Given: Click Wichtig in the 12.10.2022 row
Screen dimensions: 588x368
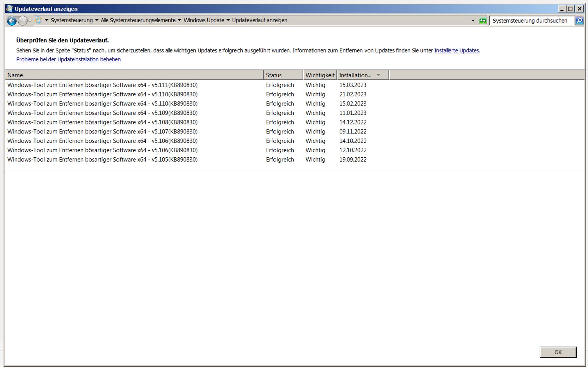Looking at the screenshot, I should (x=315, y=150).
